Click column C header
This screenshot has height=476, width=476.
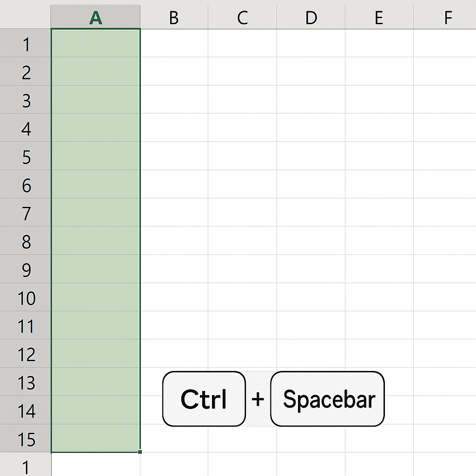(242, 17)
